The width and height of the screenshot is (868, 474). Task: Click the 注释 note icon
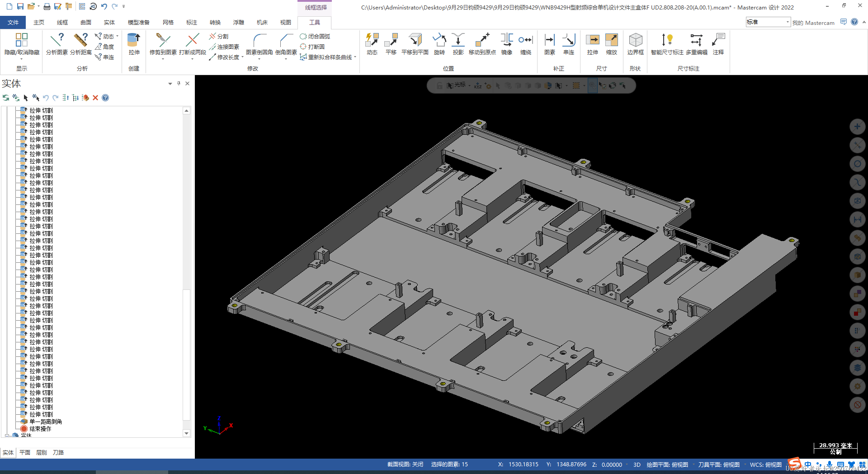718,44
